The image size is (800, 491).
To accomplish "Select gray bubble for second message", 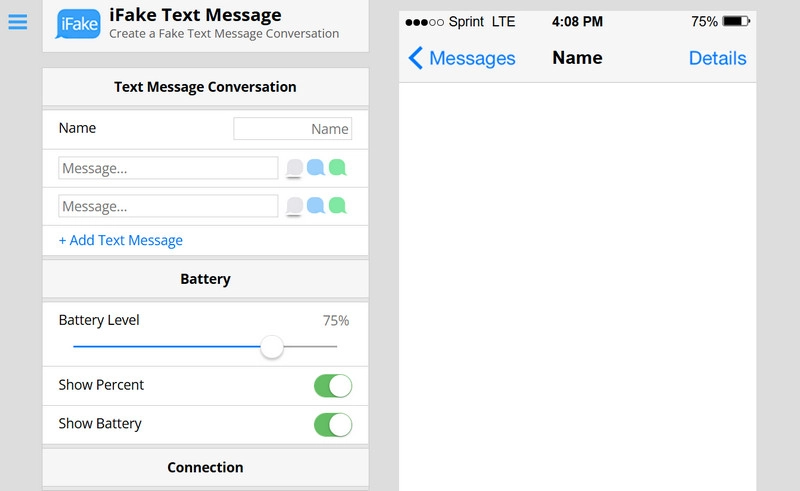I will 294,206.
